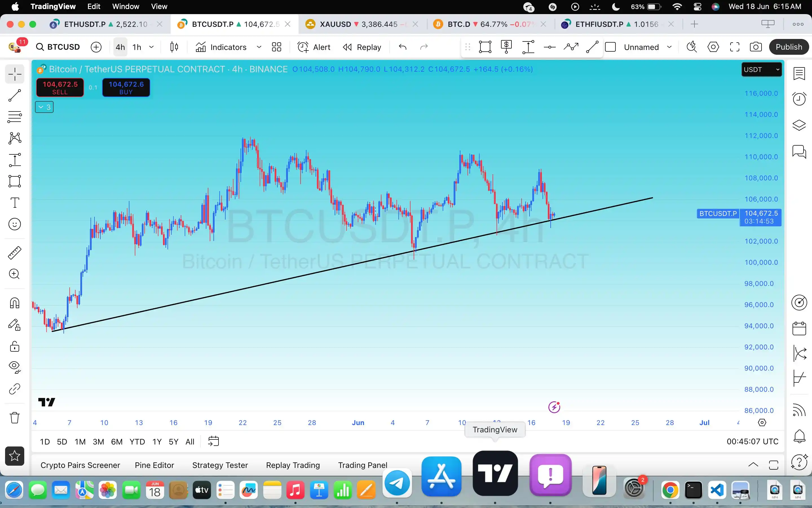The image size is (812, 508).
Task: Open the BTCUSD symbol search
Action: click(x=58, y=47)
